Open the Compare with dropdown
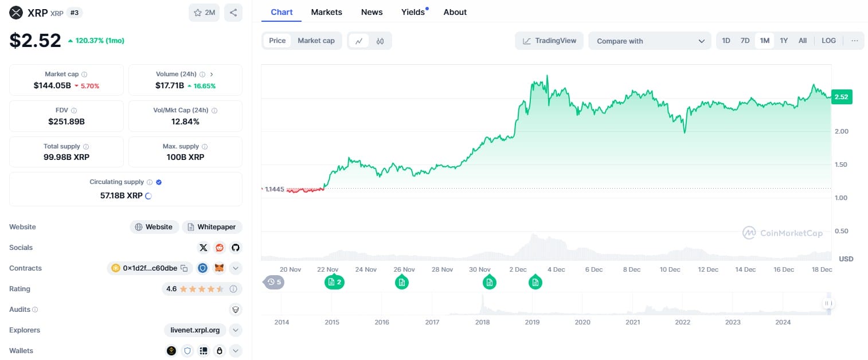868x360 pixels. 650,41
